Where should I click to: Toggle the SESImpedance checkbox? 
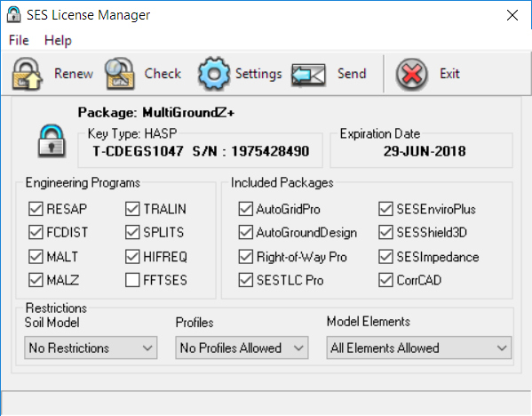point(385,257)
